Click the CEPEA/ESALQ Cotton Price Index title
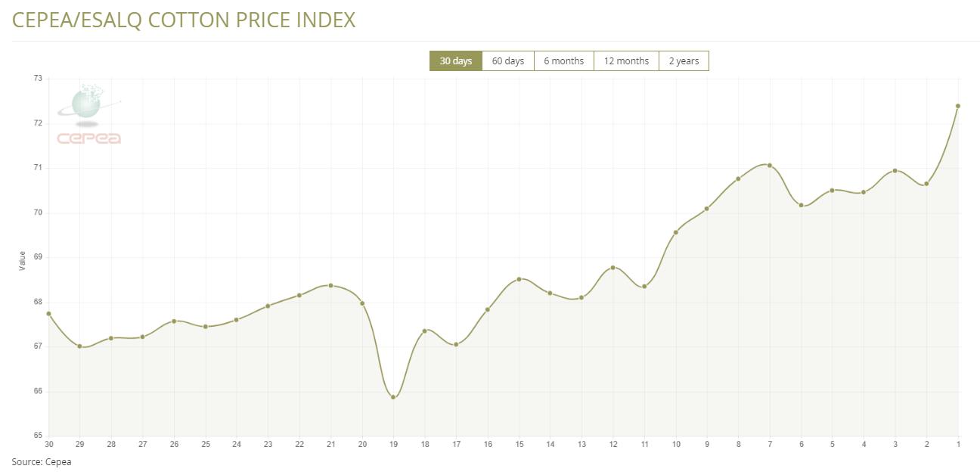980x475 pixels. pyautogui.click(x=184, y=20)
